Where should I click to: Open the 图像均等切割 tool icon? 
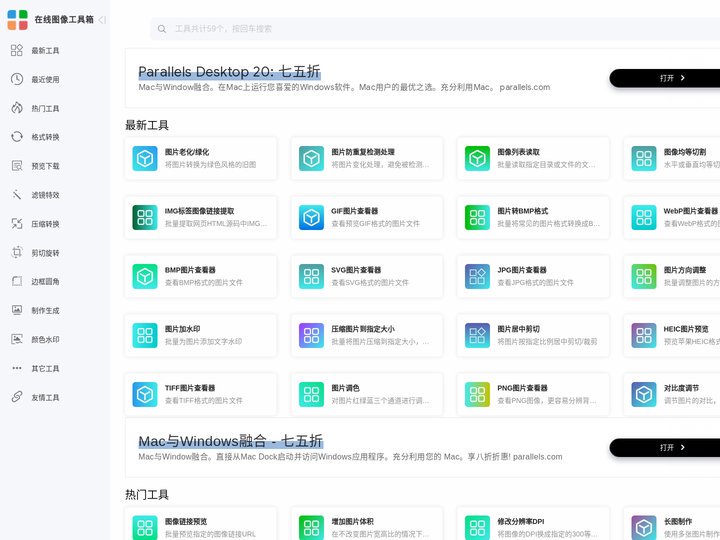click(x=644, y=158)
